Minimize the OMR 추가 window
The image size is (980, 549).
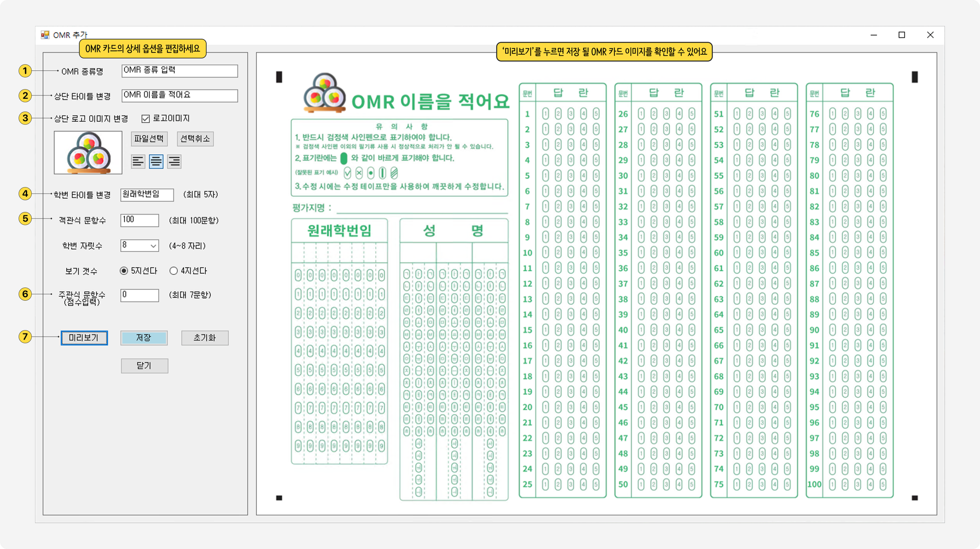pos(874,35)
